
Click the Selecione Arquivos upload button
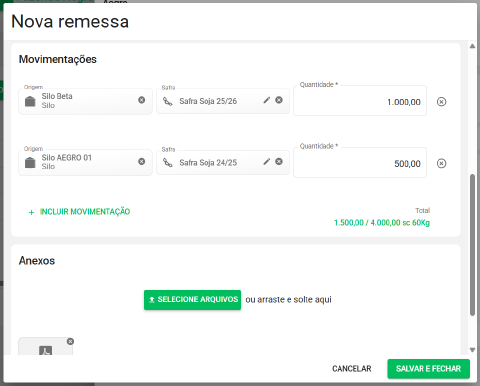point(192,300)
